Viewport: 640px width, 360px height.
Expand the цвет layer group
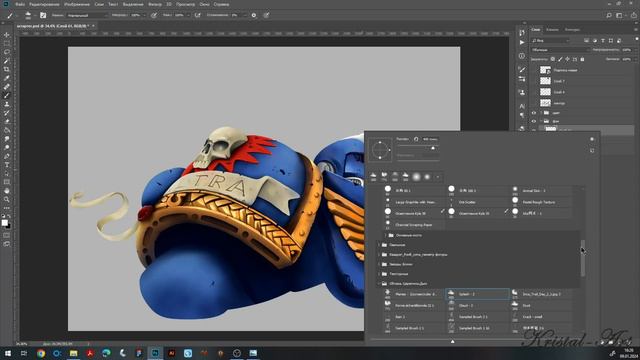pyautogui.click(x=541, y=113)
